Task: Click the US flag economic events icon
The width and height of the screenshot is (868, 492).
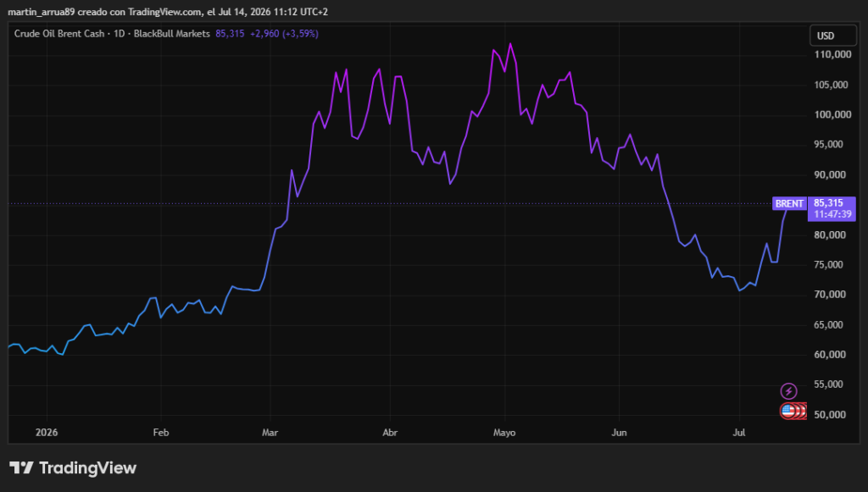Action: (x=788, y=411)
